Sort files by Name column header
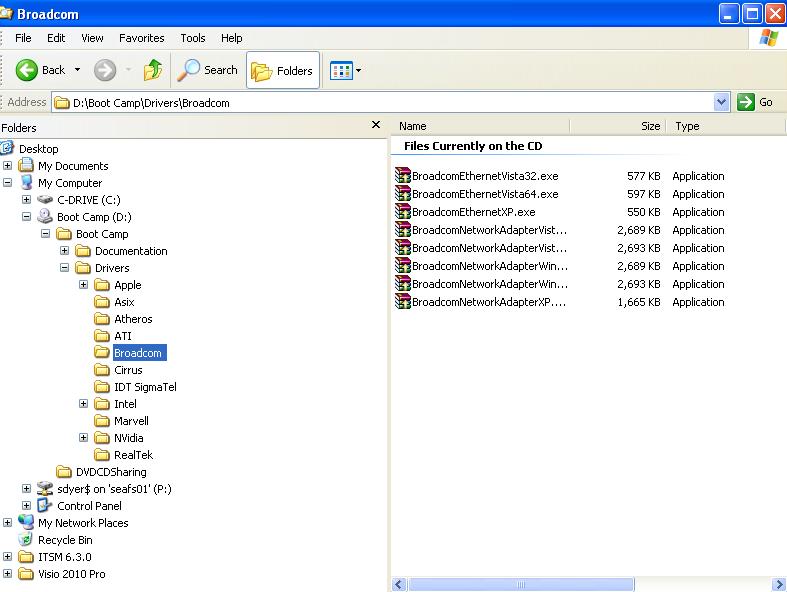 (x=481, y=126)
